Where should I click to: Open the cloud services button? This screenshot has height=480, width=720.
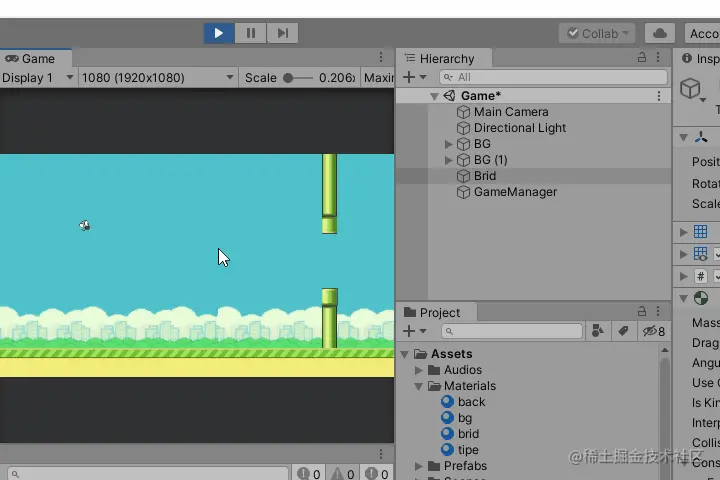[x=660, y=34]
